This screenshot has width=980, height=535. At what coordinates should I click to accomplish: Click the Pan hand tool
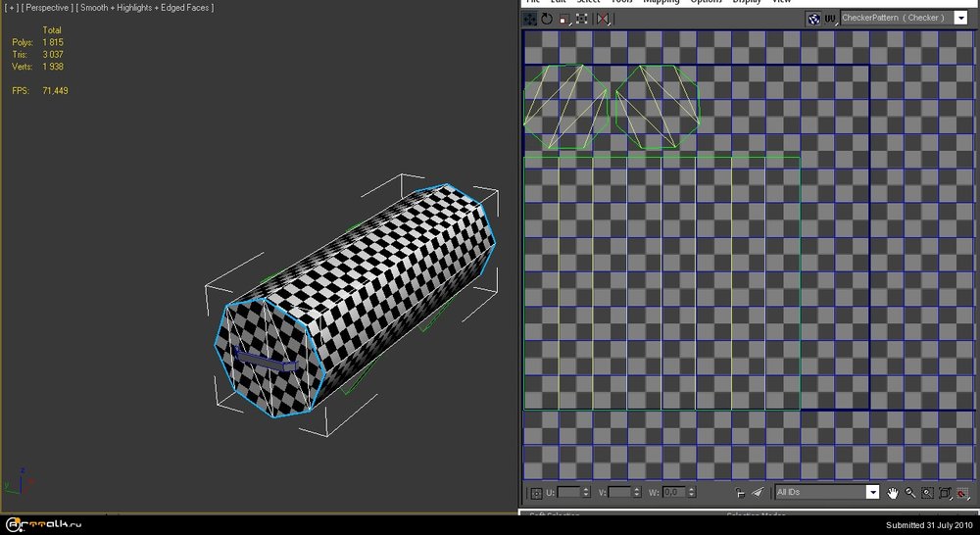click(x=893, y=493)
